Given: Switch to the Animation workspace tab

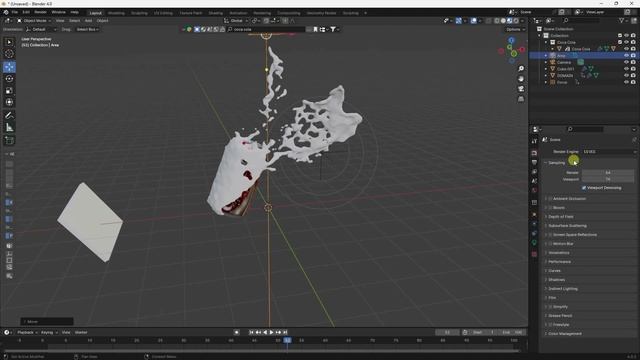Looking at the screenshot, I should (x=238, y=13).
